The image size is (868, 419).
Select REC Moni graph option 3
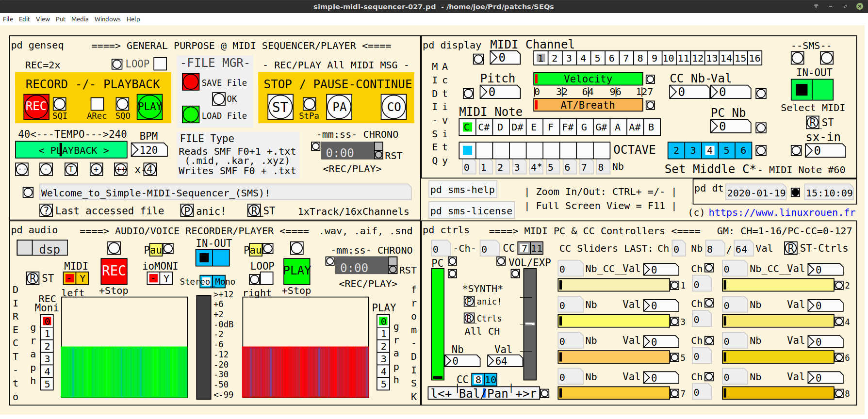pyautogui.click(x=47, y=359)
